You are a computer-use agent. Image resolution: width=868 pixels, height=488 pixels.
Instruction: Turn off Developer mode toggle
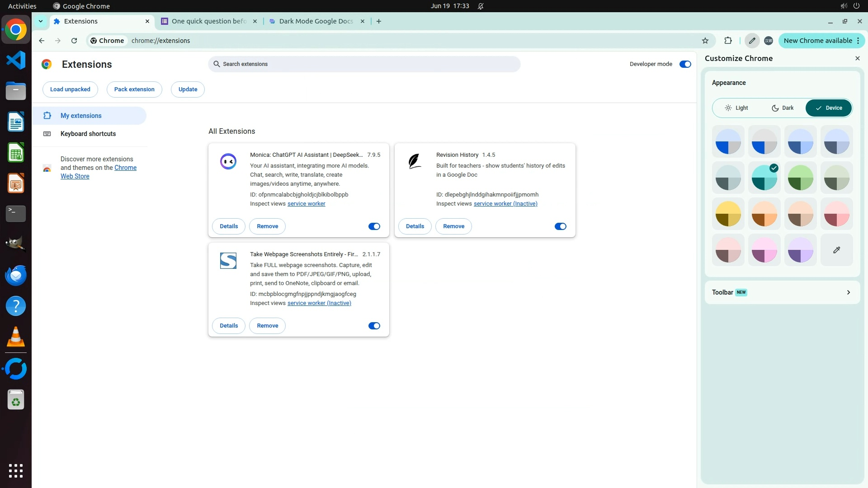click(685, 64)
